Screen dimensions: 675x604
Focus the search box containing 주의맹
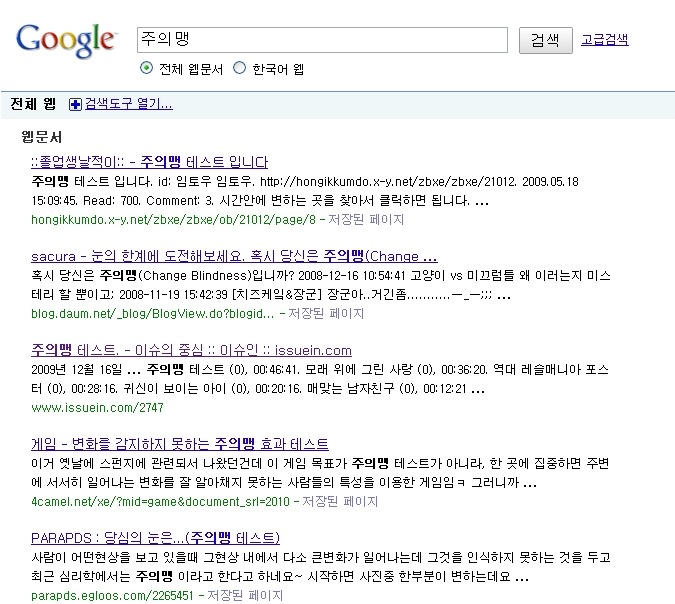tap(323, 39)
